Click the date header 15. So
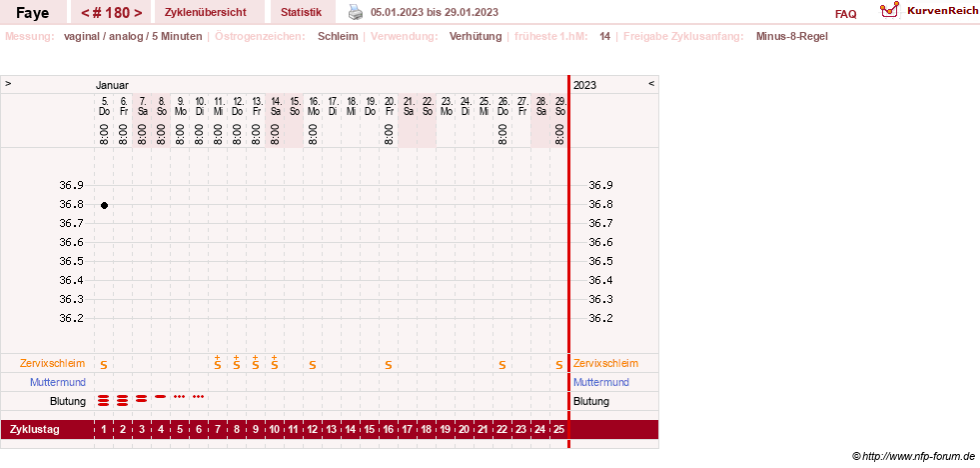Image resolution: width=980 pixels, height=468 pixels. pyautogui.click(x=294, y=106)
